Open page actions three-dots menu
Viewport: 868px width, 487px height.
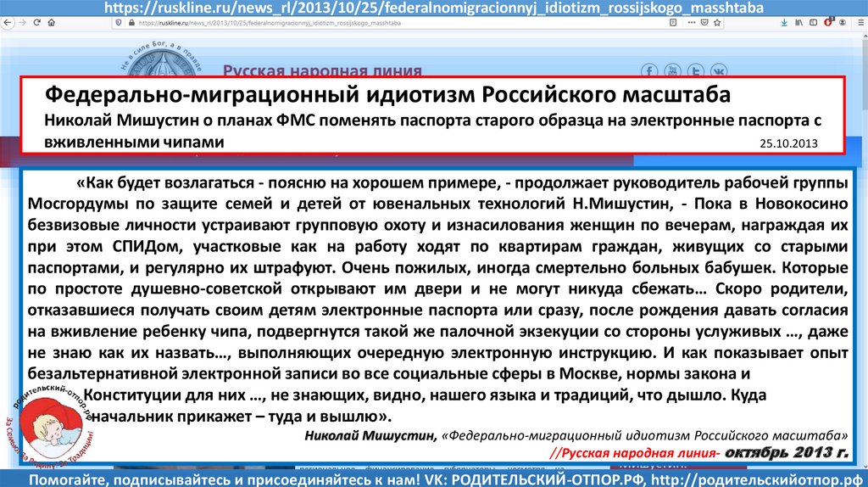pyautogui.click(x=692, y=23)
